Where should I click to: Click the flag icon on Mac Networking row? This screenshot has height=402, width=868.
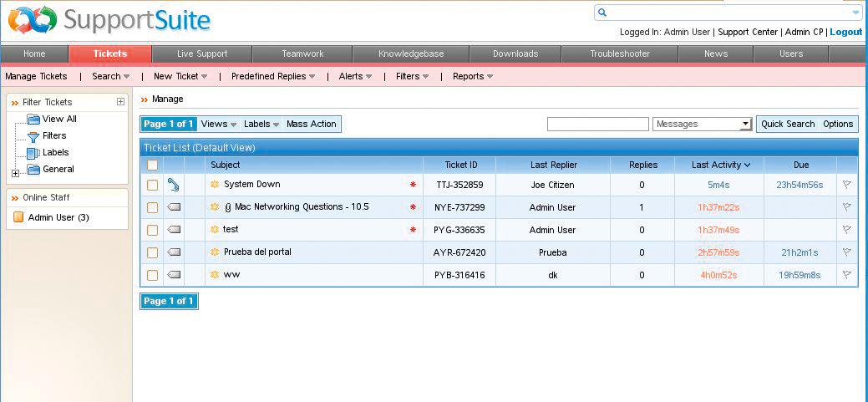(x=846, y=207)
